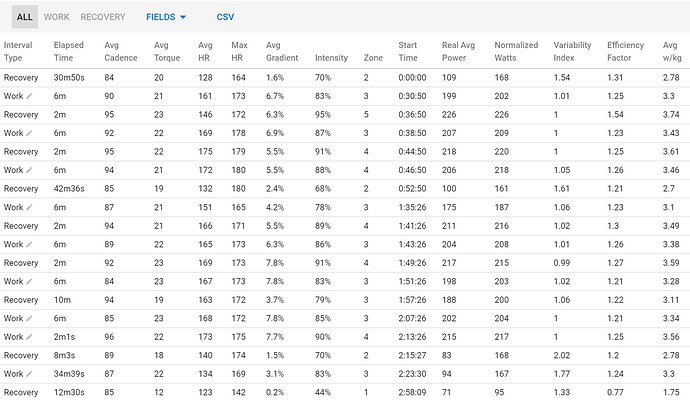This screenshot has width=690, height=405.
Task: Edit the Work interval starting at 1:35:26
Action: coord(29,207)
